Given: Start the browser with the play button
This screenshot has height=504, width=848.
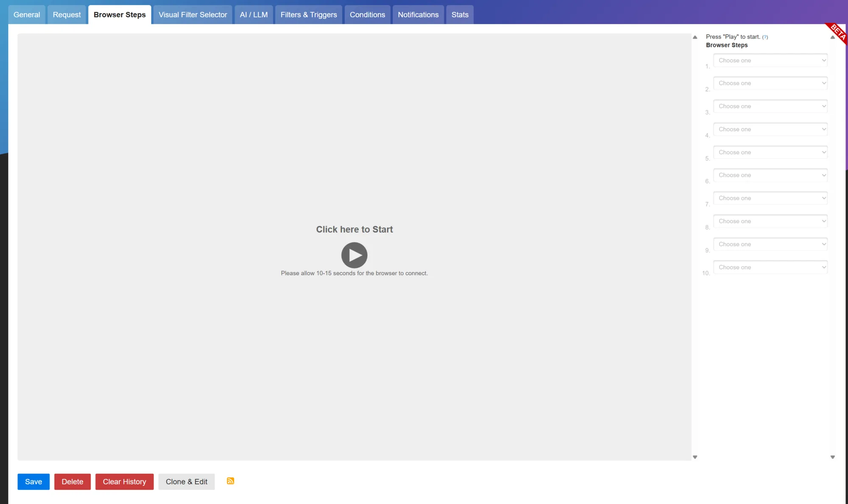Looking at the screenshot, I should coord(354,255).
